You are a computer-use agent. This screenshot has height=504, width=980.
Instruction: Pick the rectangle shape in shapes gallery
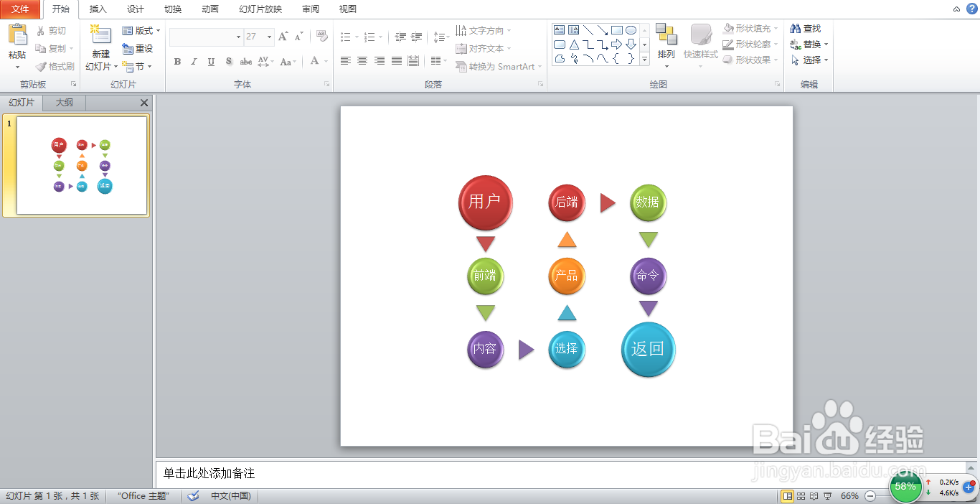617,30
